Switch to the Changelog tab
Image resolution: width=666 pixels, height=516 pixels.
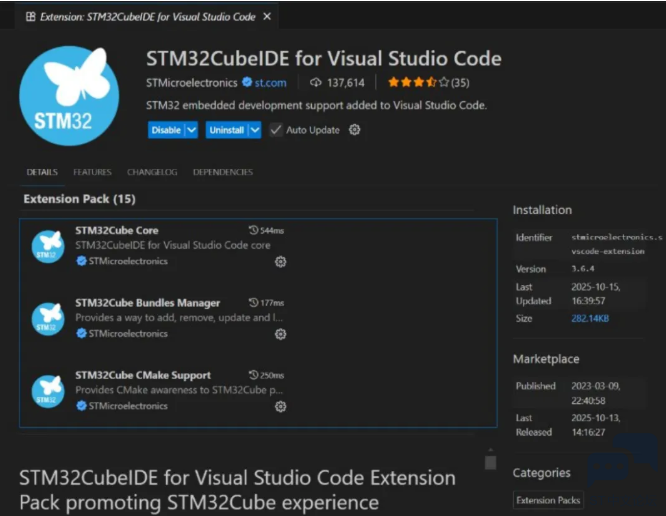152,172
